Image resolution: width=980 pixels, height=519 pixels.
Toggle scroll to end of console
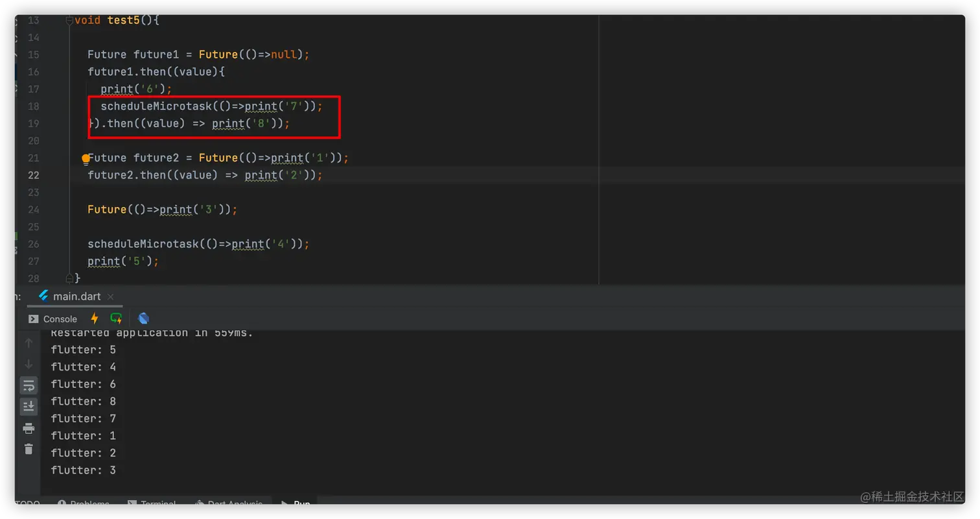click(29, 407)
